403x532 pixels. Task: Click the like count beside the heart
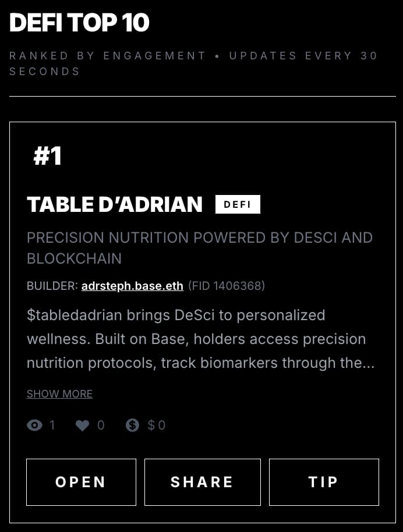[x=101, y=425]
